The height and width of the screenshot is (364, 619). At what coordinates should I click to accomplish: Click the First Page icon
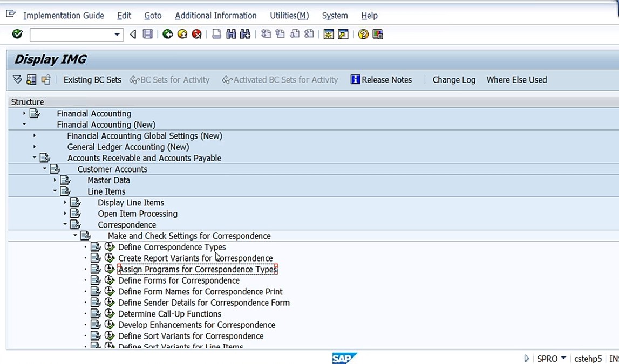point(266,35)
